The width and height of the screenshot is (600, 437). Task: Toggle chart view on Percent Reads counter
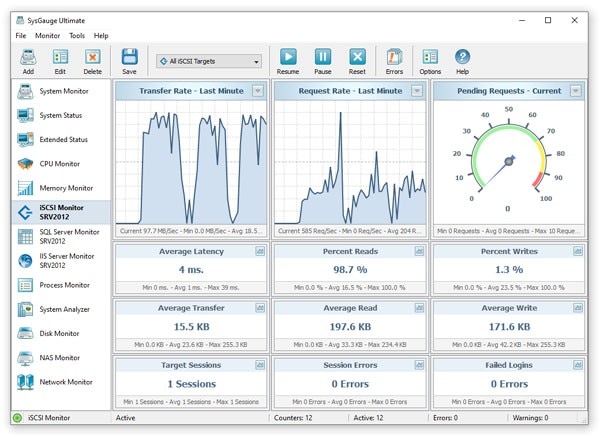(x=419, y=251)
